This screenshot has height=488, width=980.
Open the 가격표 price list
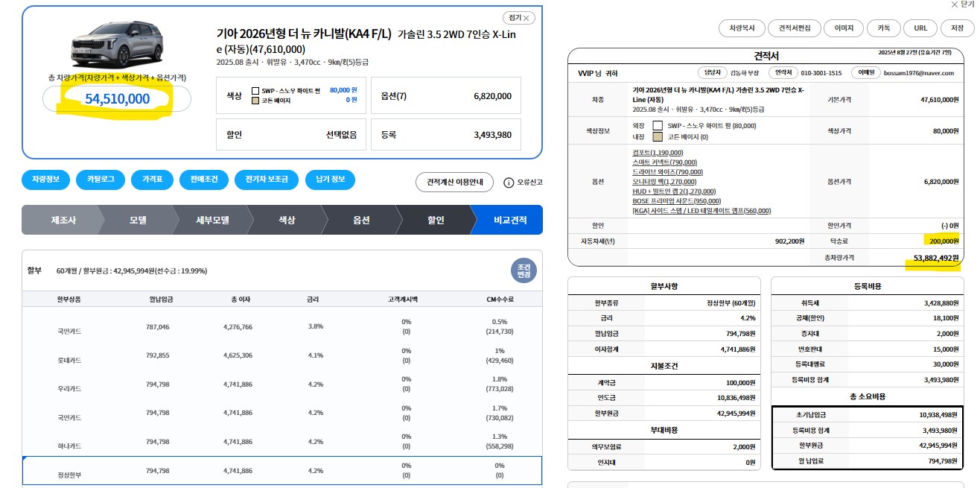click(x=153, y=180)
